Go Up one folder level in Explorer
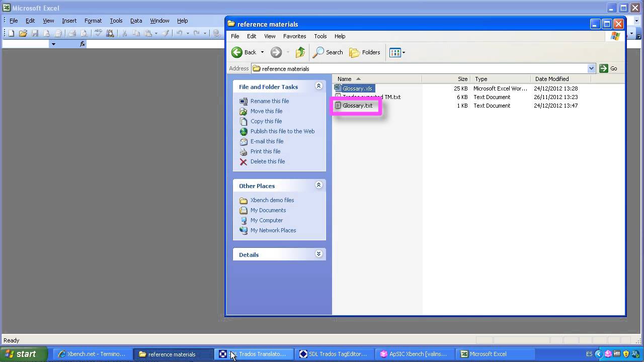Screen dimensions: 644x362 300,52
